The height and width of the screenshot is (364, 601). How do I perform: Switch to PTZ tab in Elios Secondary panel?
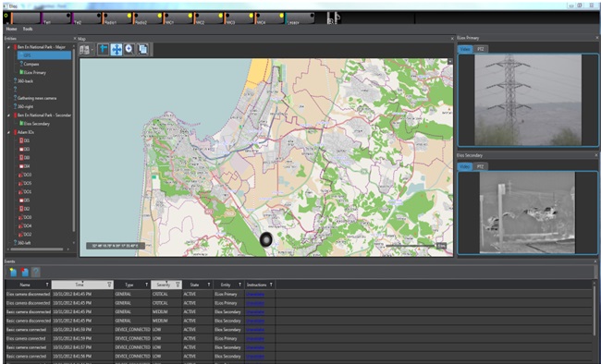coord(480,166)
